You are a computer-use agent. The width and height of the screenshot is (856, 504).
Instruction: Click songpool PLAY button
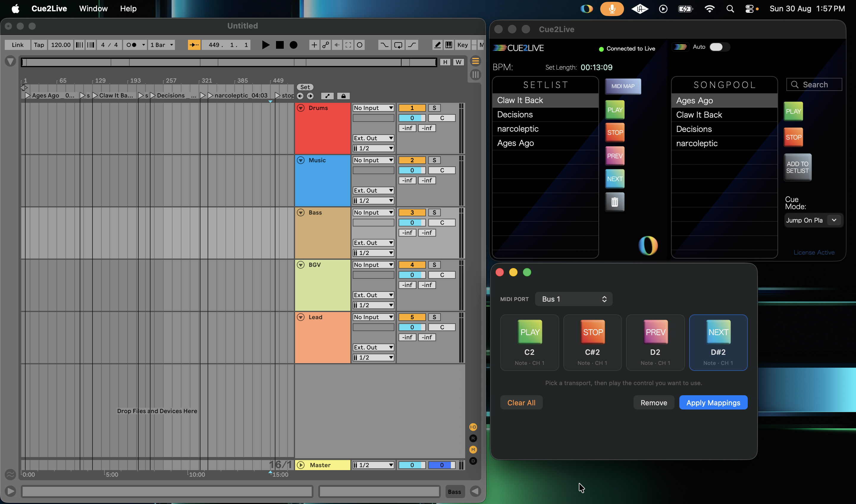[x=793, y=111]
